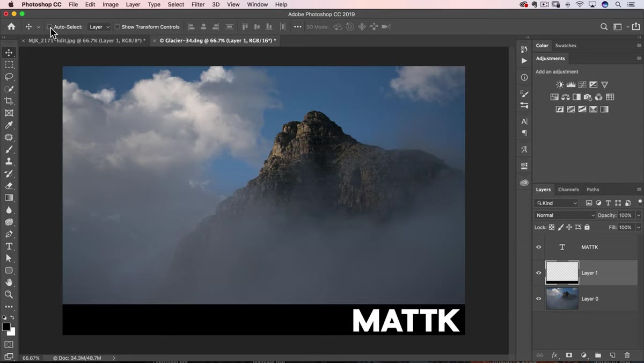This screenshot has height=363, width=644.
Task: Click the foreground color swatch
Action: coord(6,327)
